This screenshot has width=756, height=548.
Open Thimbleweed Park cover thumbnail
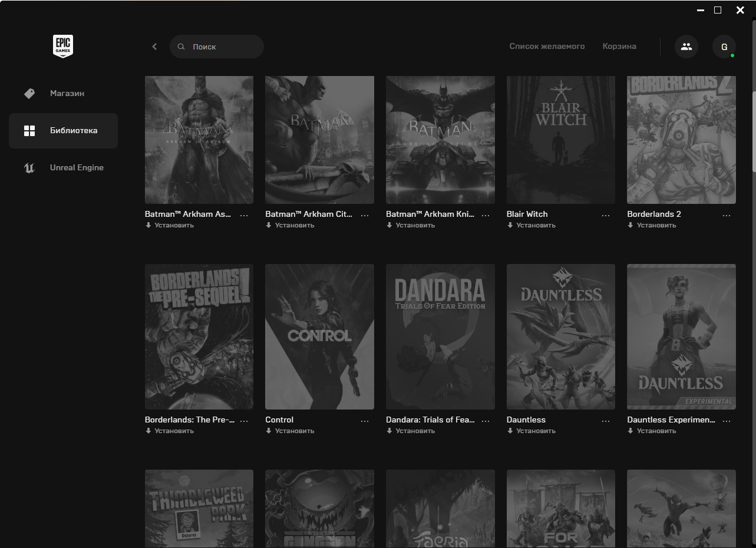[199, 509]
